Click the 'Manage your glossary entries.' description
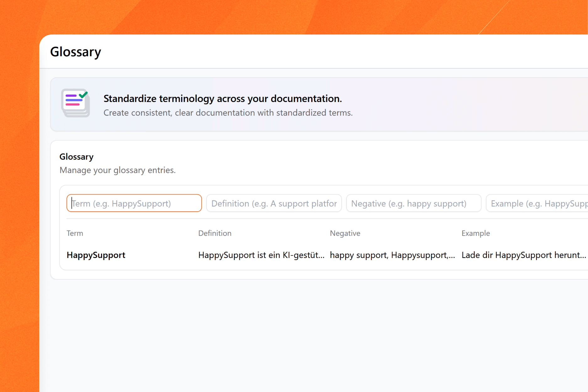This screenshot has width=588, height=392. 117,170
